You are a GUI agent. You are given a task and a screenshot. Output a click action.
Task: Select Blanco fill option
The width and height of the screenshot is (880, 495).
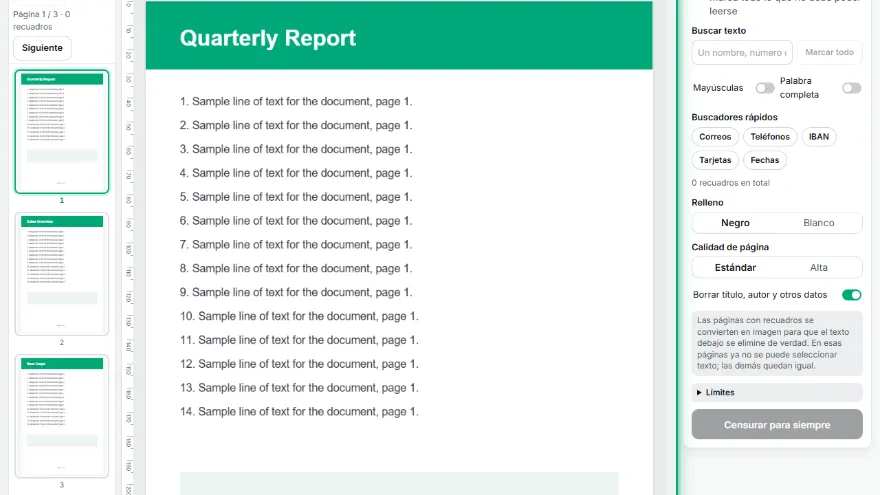[818, 223]
